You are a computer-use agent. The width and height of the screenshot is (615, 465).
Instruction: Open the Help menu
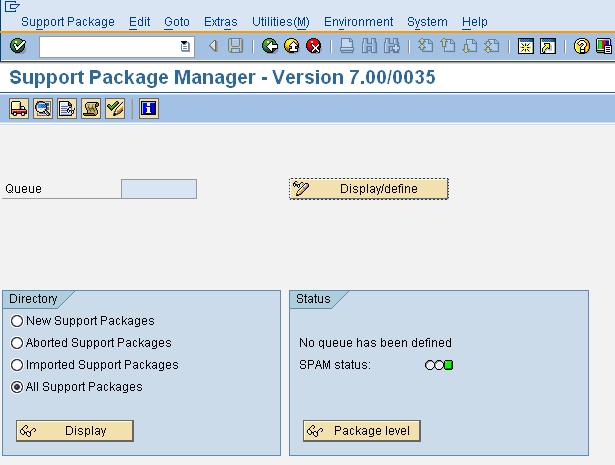tap(475, 22)
